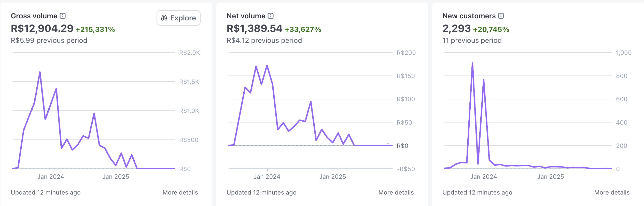Click Jan 2025 marker on Gross volume chart
The image size is (644, 206).
[116, 176]
